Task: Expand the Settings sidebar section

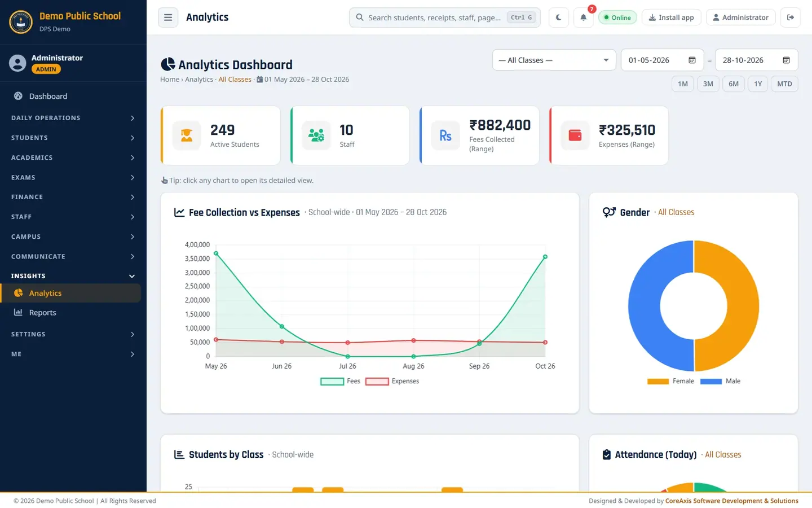Action: pos(73,334)
